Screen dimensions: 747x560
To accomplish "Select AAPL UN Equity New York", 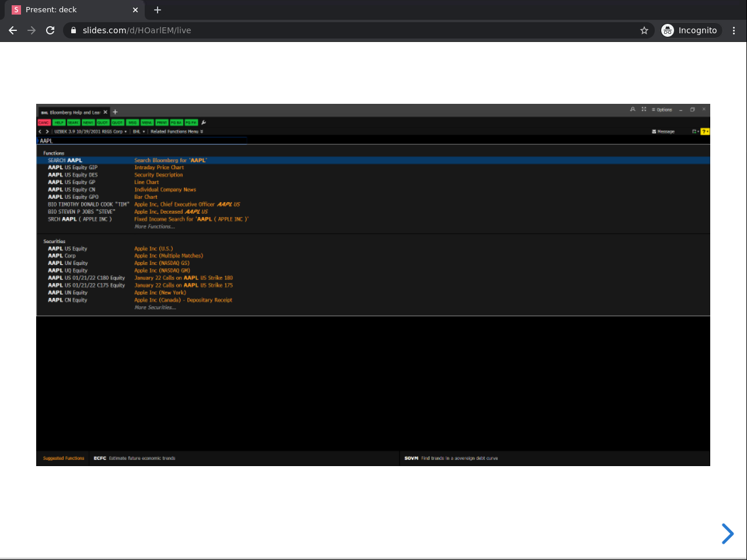I will pos(373,293).
